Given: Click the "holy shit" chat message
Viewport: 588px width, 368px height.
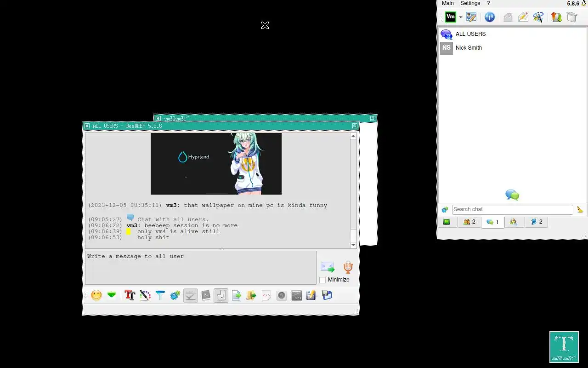Looking at the screenshot, I should [153, 237].
